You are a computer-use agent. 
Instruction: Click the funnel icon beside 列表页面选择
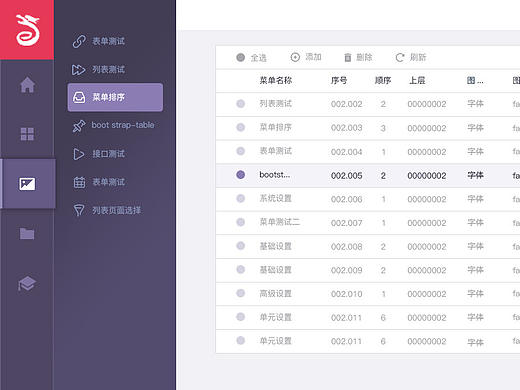(x=79, y=210)
